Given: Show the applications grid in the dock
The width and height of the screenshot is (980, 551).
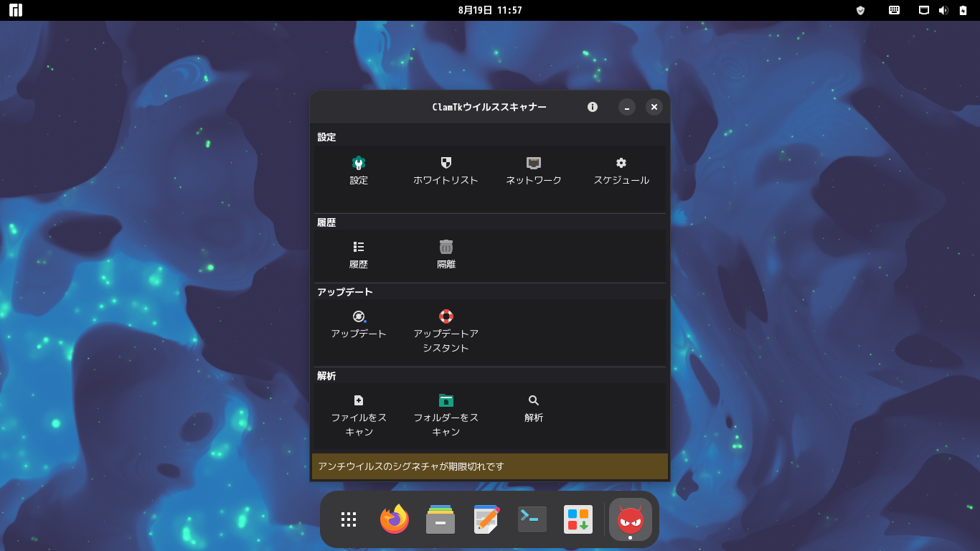Looking at the screenshot, I should [x=349, y=519].
